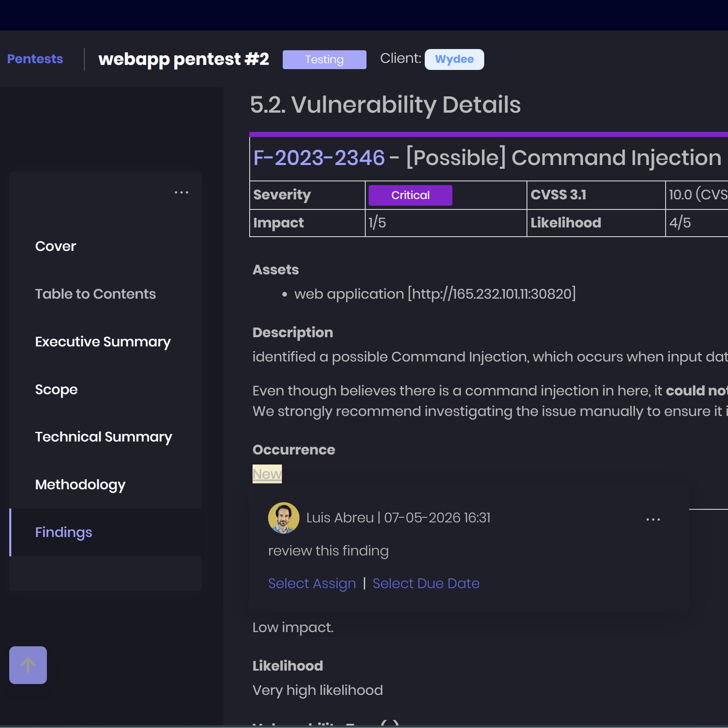Click the Occurrence section heading
Screen dimensions: 728x728
294,450
